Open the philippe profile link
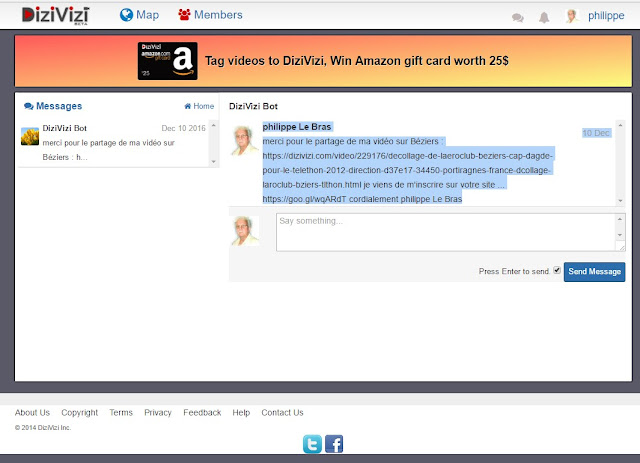 click(606, 16)
